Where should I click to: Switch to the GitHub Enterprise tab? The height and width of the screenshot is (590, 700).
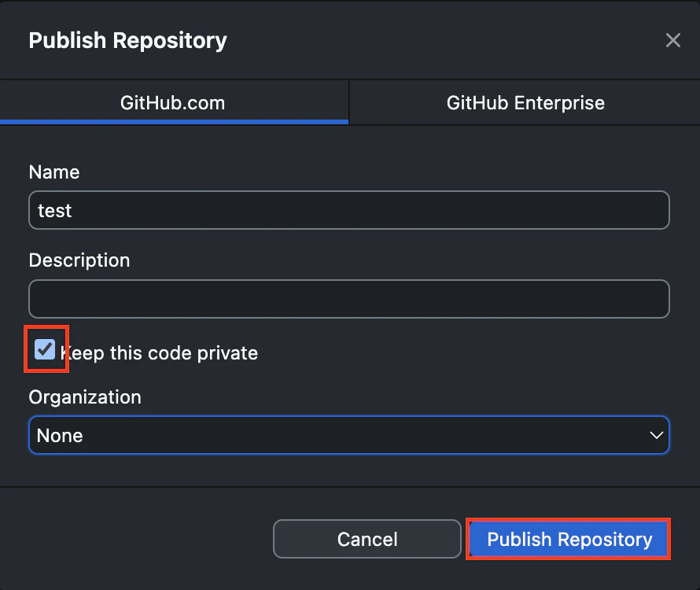click(x=525, y=103)
